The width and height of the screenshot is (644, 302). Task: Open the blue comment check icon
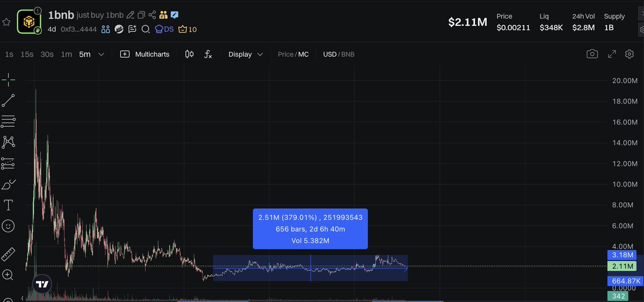point(175,15)
